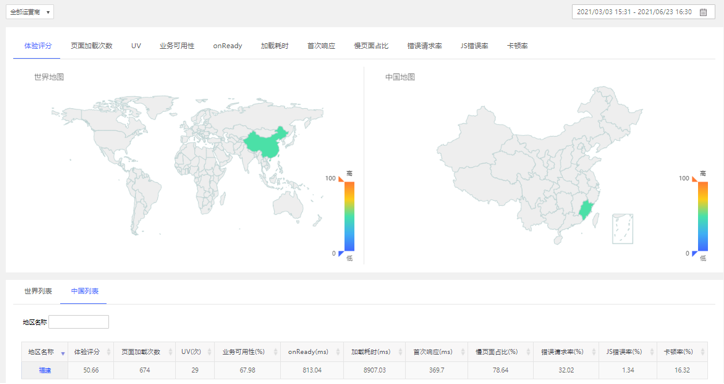
Task: Click the 674 page loads cell
Action: click(145, 370)
